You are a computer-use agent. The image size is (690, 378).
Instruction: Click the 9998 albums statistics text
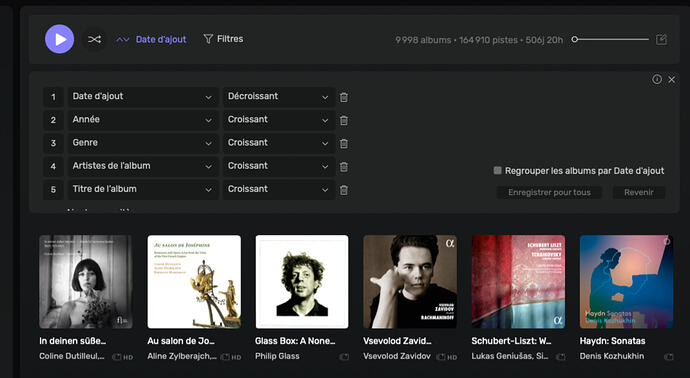(423, 40)
